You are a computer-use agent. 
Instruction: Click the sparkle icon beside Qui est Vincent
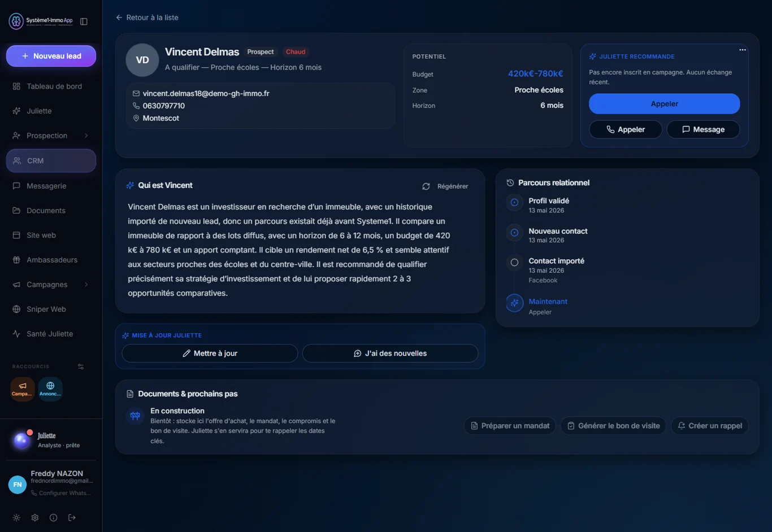pos(131,185)
